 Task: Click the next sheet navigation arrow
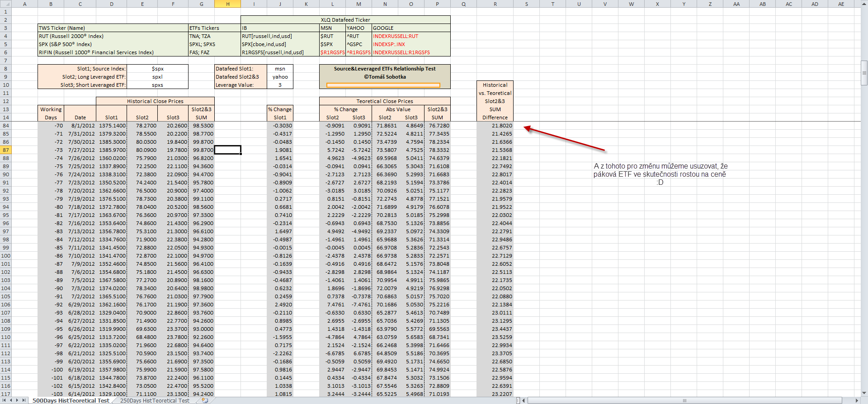[x=17, y=400]
